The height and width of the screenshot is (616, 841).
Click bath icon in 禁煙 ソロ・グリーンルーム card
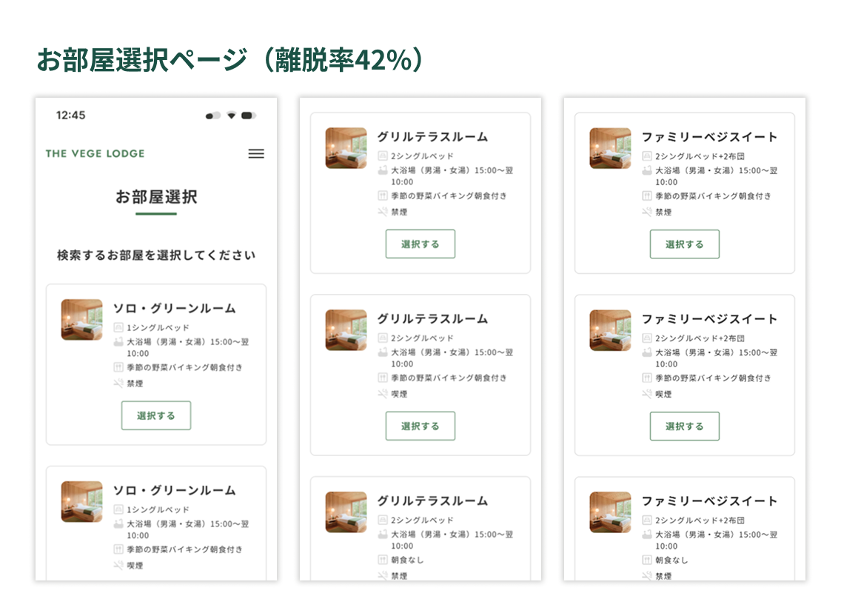click(118, 342)
